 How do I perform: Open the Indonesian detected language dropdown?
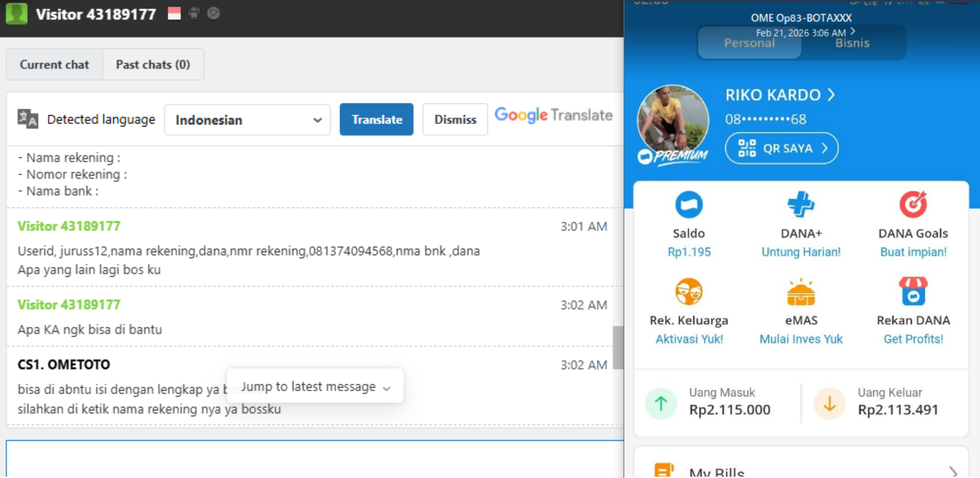click(x=248, y=120)
